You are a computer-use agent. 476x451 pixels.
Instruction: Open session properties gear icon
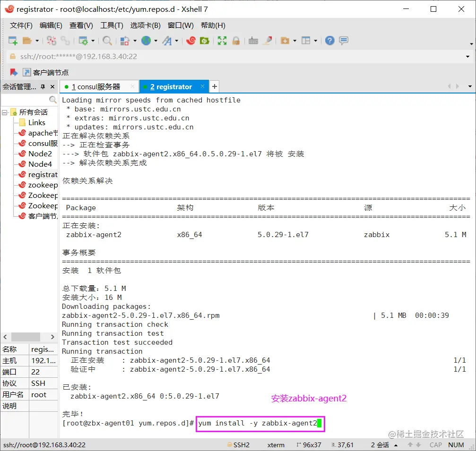point(83,41)
